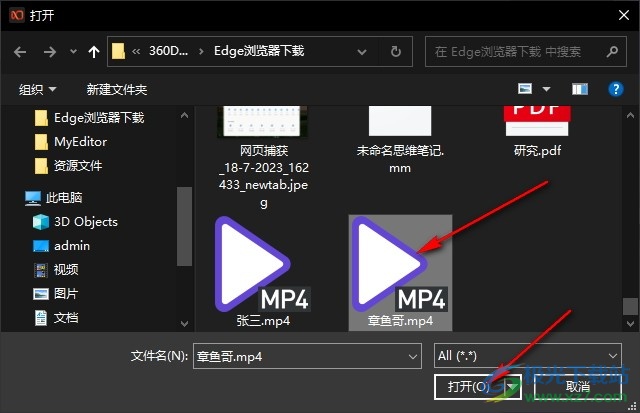Go back to the previous folder
This screenshot has height=413, width=640.
coord(20,52)
